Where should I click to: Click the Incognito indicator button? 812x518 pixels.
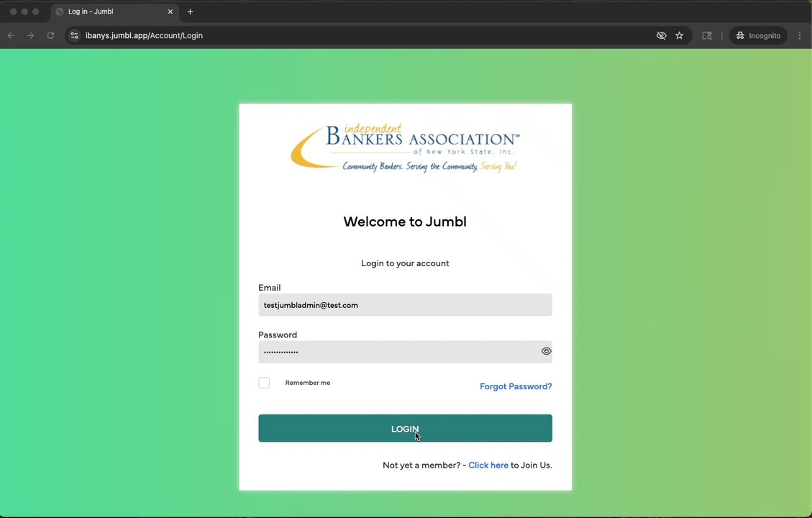[x=758, y=36]
